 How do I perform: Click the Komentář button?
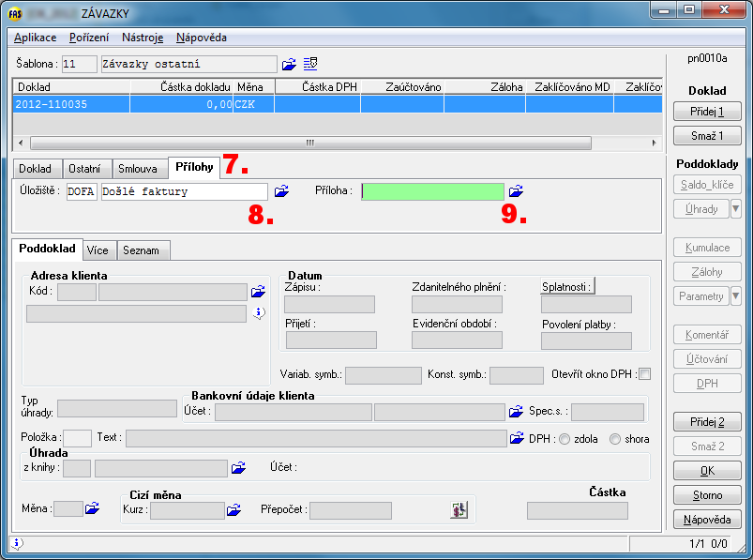pos(707,335)
